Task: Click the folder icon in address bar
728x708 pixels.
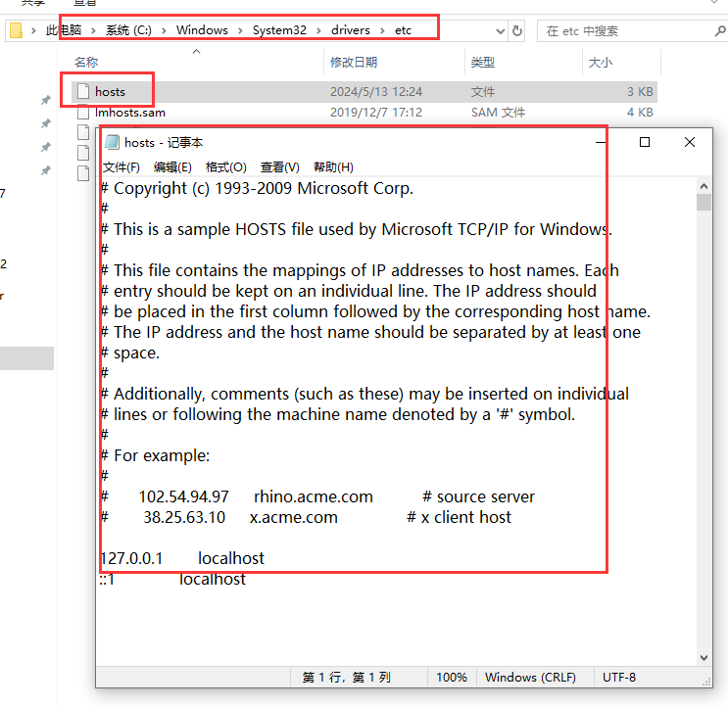Action: point(16,30)
